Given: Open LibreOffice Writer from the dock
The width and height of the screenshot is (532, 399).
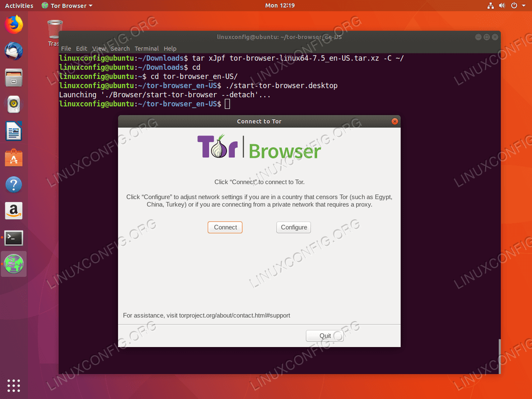Looking at the screenshot, I should [x=14, y=131].
